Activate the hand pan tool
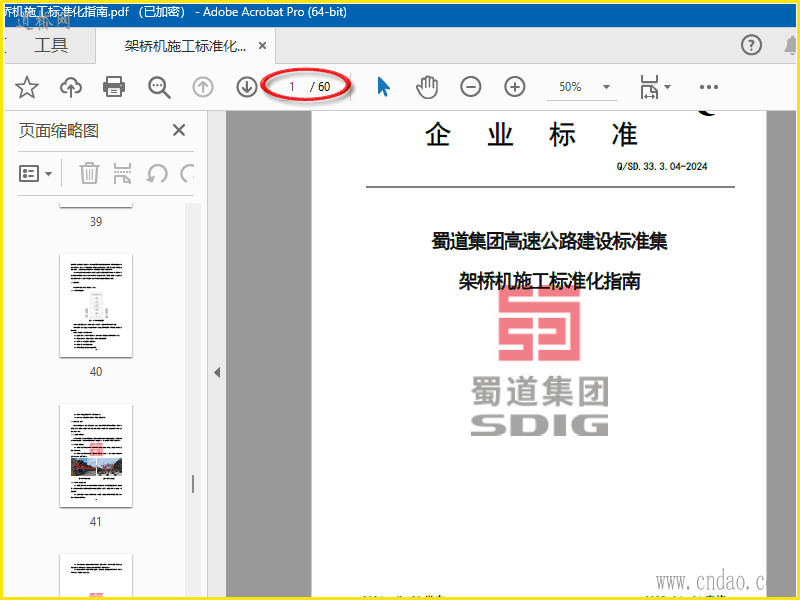This screenshot has width=800, height=600. (x=427, y=87)
